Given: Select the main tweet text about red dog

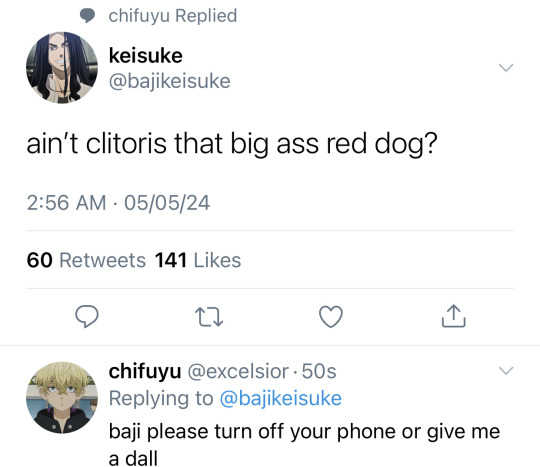Looking at the screenshot, I should click(232, 144).
